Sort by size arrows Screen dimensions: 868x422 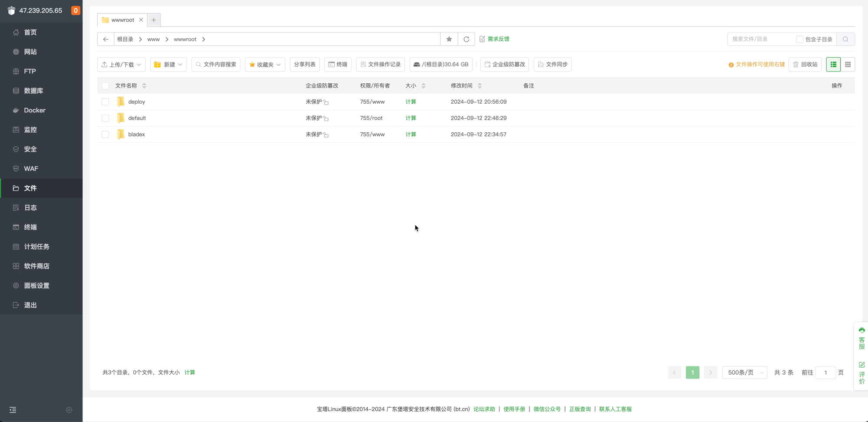424,86
